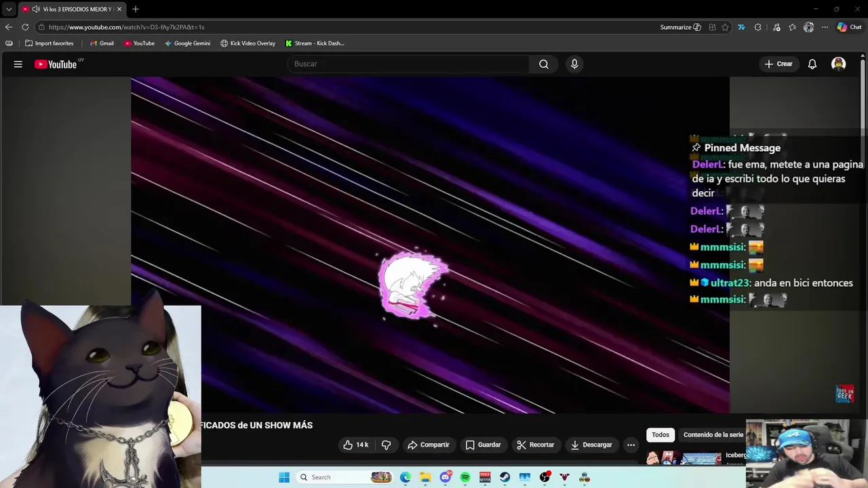Open Spotify from taskbar
This screenshot has height=488, width=868.
pos(465,477)
